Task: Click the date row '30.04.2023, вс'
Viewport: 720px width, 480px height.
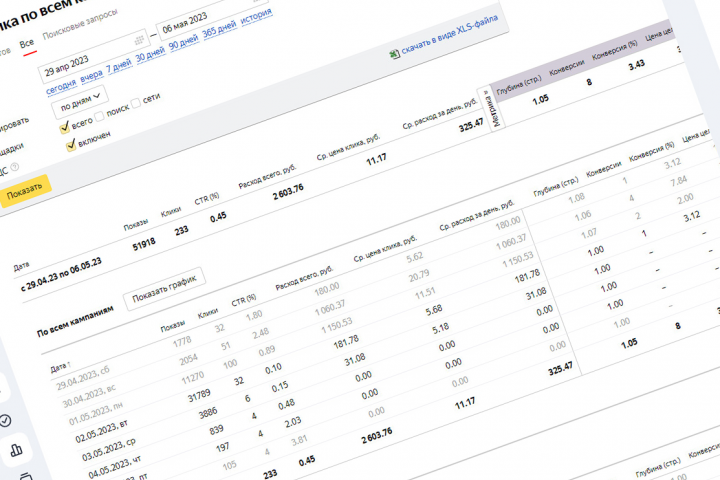Action: click(89, 396)
